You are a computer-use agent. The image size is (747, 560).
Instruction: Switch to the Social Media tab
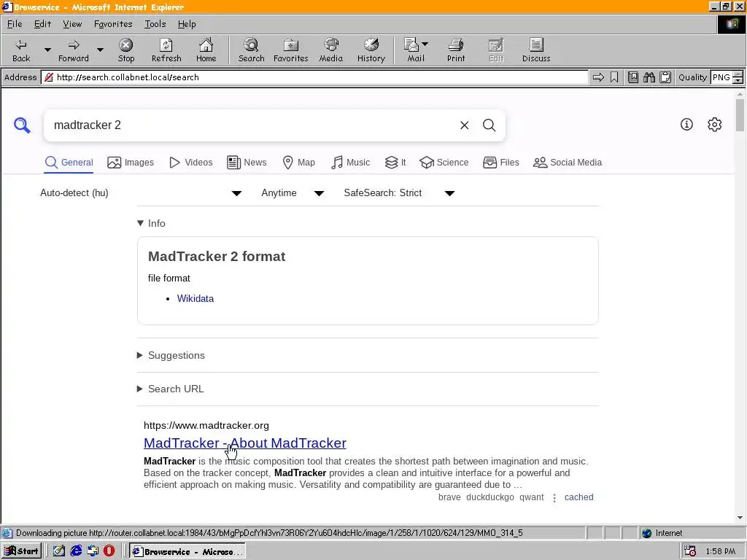(568, 163)
